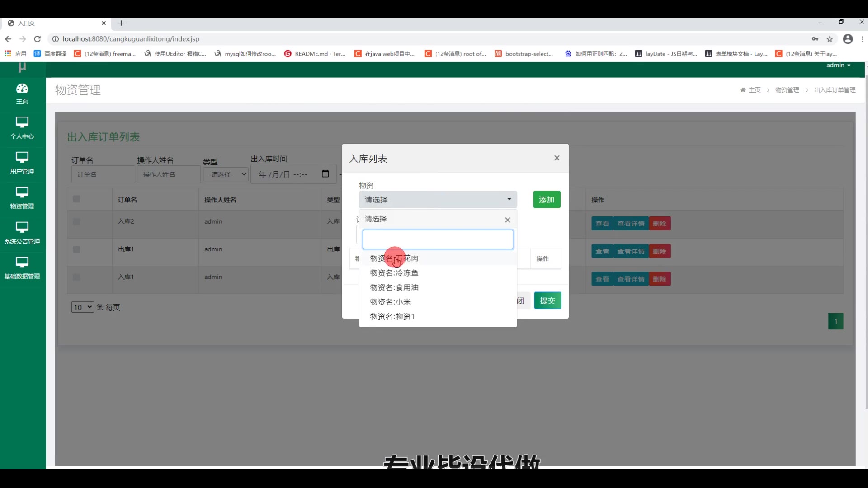
Task: Open 系统公告管理 sidebar icon
Action: tap(22, 233)
